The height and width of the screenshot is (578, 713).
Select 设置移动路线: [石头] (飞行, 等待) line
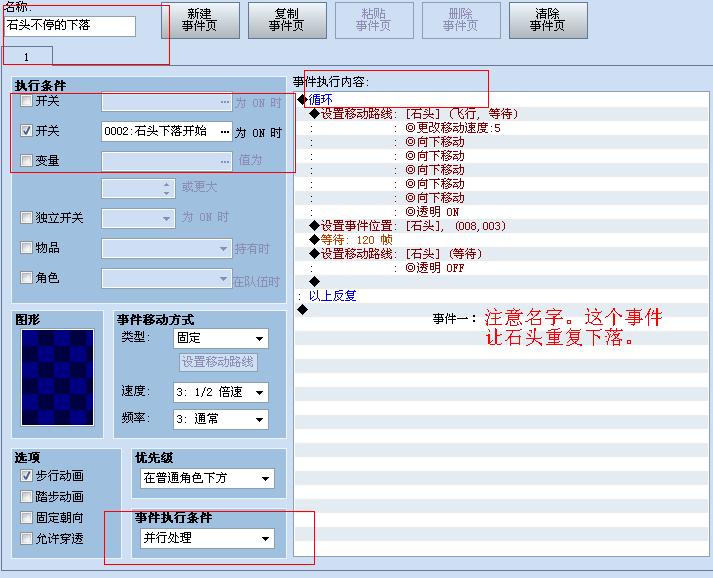pyautogui.click(x=501, y=114)
